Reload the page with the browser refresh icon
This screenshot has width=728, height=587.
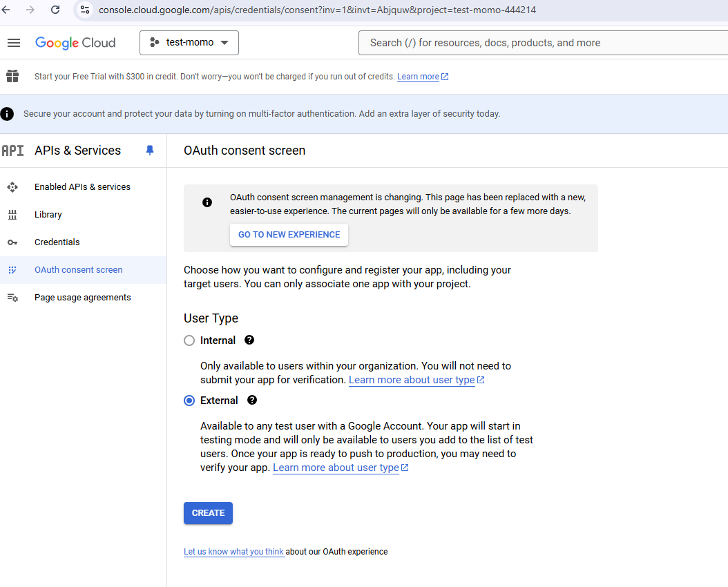[x=55, y=10]
